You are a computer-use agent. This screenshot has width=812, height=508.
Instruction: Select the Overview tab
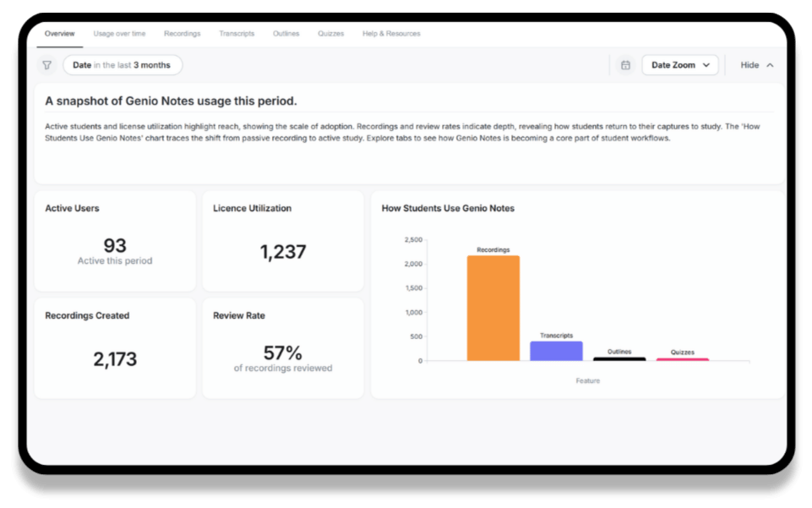[59, 34]
